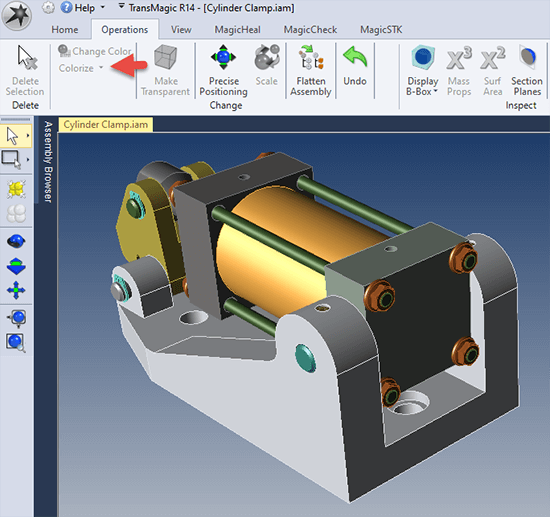
Task: Select the four-arrow pan tool
Action: tap(16, 290)
